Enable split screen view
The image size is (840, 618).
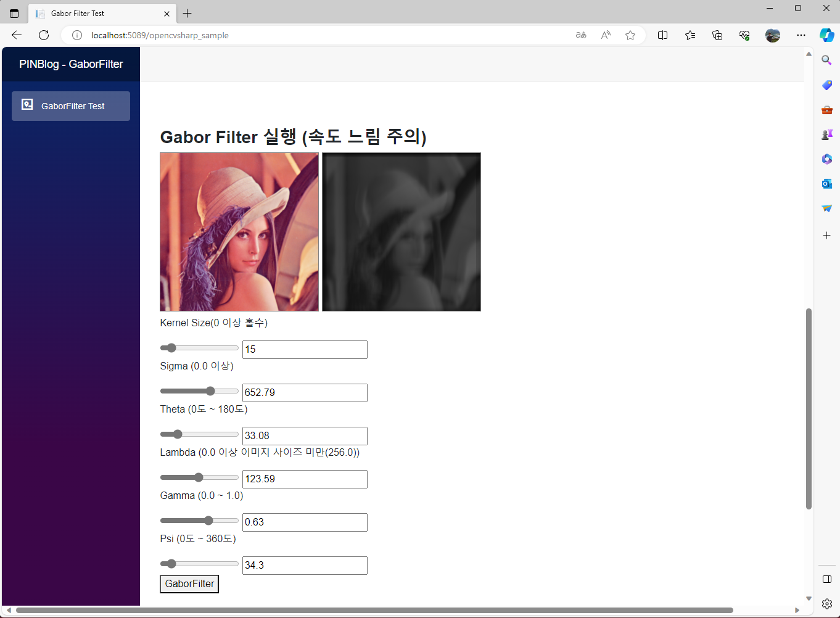662,35
